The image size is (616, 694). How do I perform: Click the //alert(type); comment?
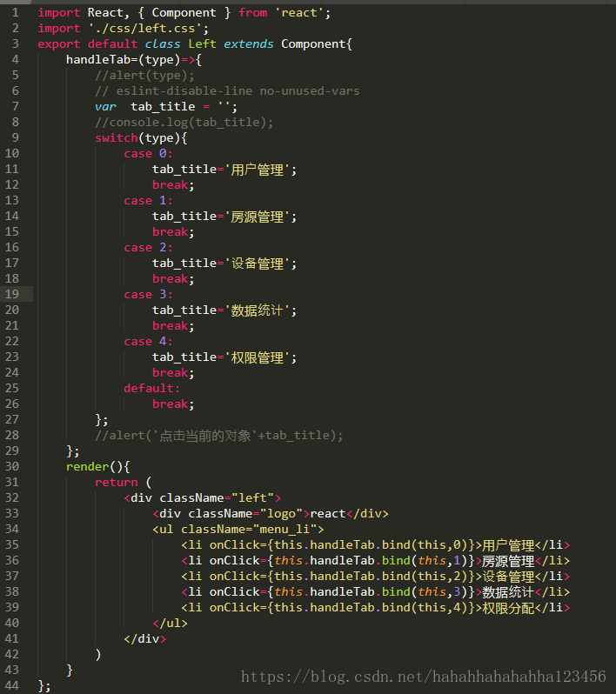pos(144,76)
